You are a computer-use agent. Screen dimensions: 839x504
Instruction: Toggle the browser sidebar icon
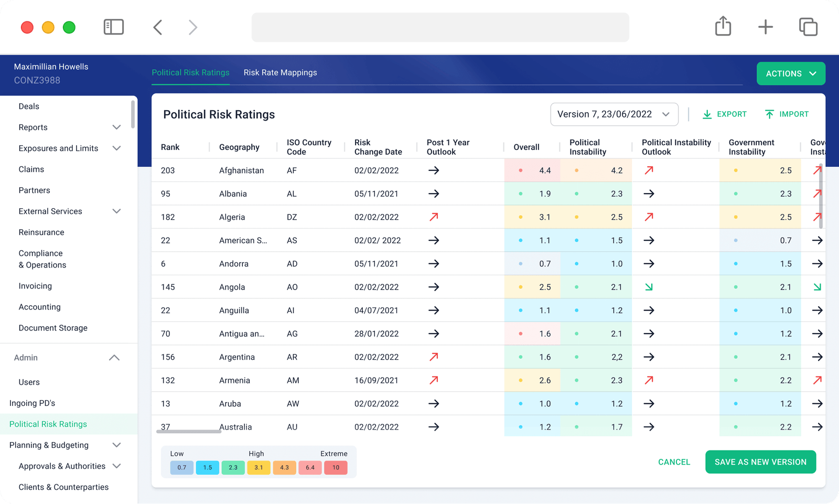[x=114, y=27]
